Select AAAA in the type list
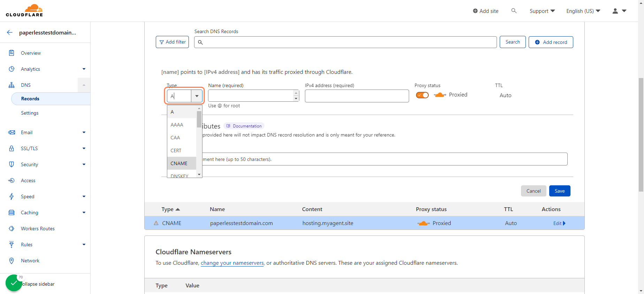 coord(182,125)
